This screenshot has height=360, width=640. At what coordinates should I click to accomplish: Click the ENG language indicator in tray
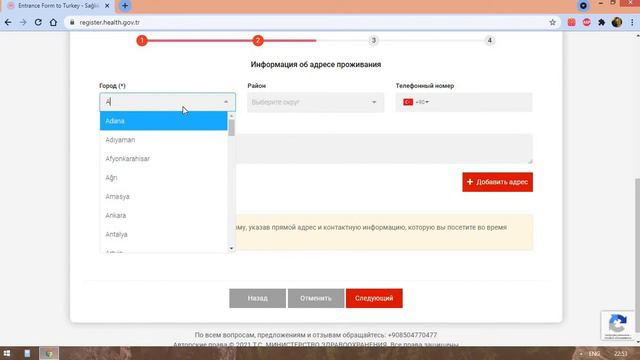594,353
